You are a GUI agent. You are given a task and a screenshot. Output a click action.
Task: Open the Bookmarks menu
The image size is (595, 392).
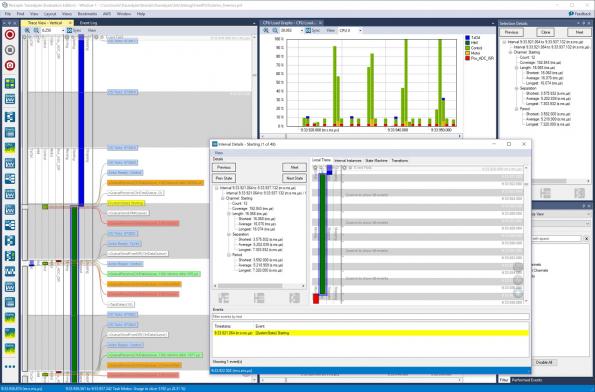point(87,14)
